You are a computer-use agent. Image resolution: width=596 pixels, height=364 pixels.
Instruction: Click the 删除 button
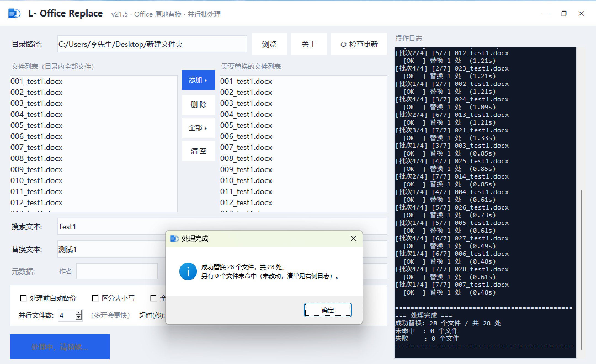(x=198, y=105)
